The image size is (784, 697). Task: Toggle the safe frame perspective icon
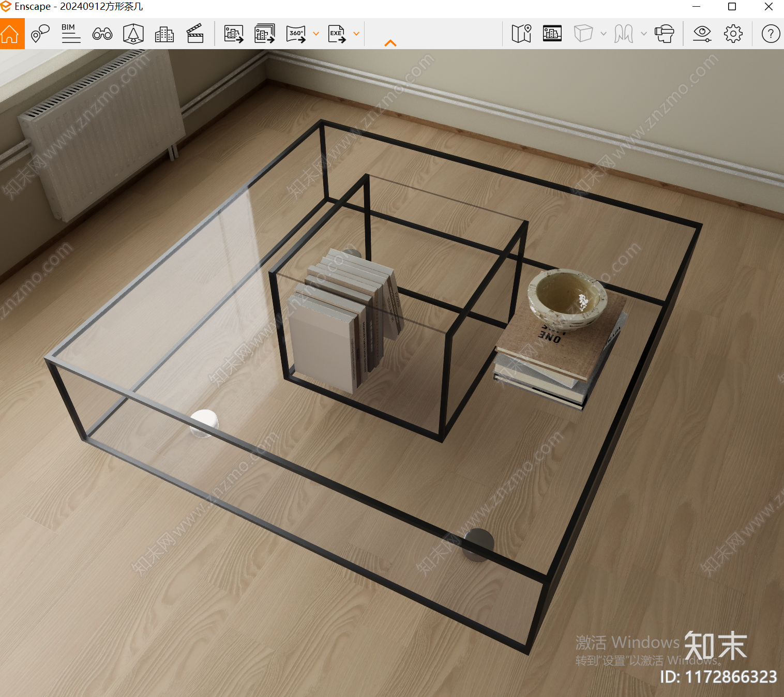click(x=133, y=34)
